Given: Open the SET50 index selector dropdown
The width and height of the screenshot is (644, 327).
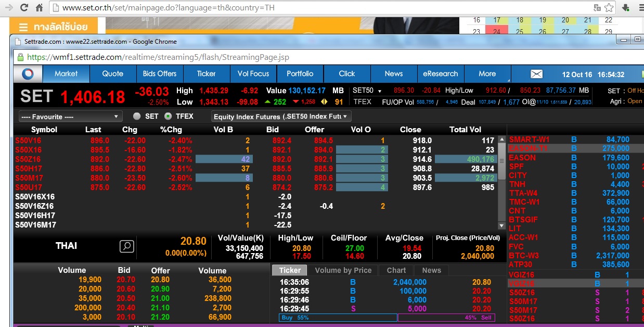Looking at the screenshot, I should point(367,91).
